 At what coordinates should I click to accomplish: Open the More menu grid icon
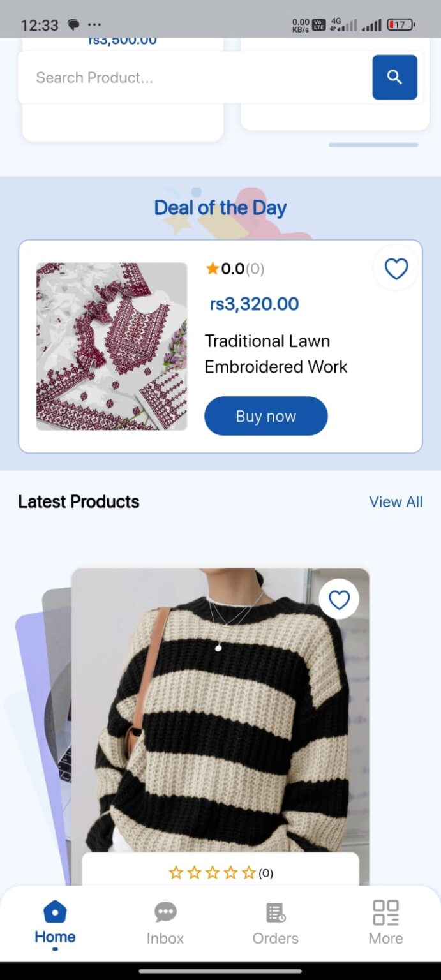pyautogui.click(x=385, y=913)
